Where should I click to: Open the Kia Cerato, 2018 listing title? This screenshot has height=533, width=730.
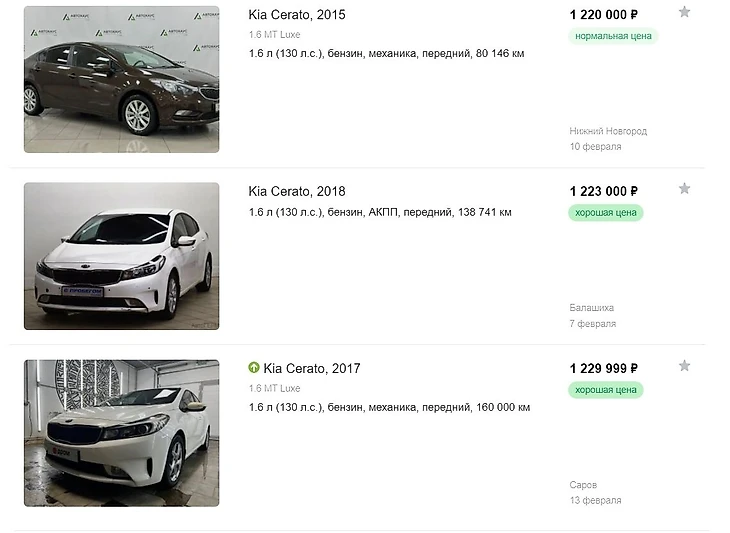297,191
